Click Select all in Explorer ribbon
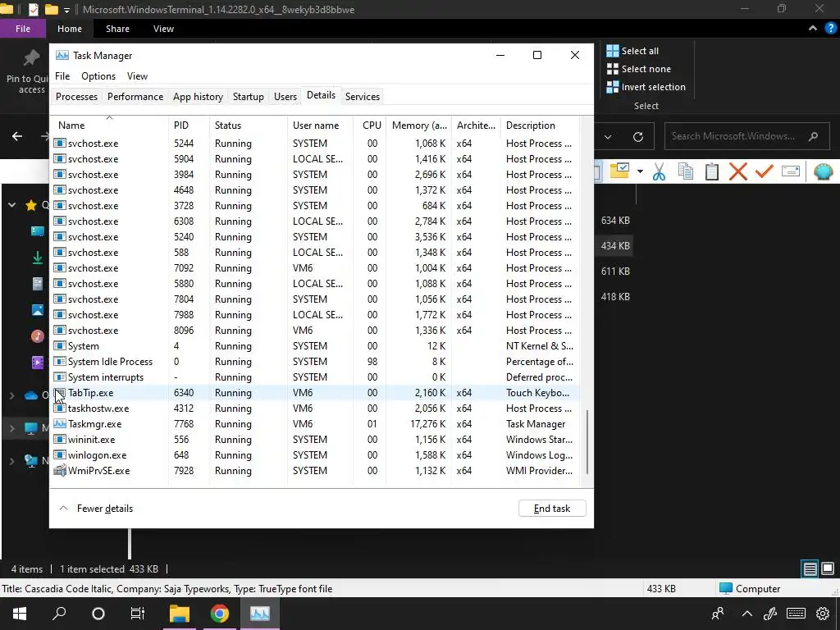 [632, 51]
